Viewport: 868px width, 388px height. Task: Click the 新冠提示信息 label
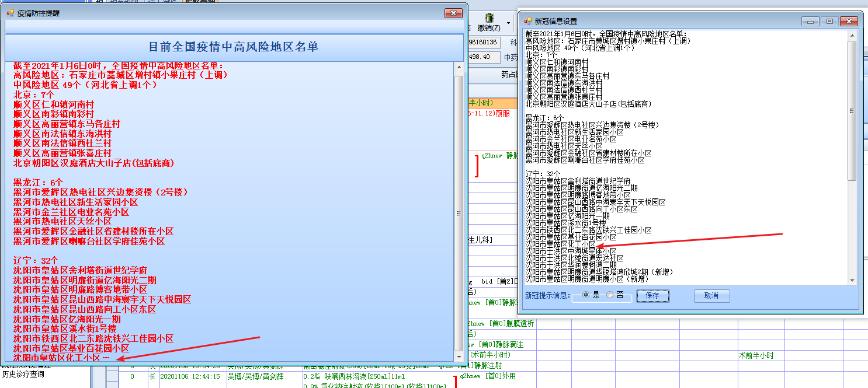pos(547,296)
